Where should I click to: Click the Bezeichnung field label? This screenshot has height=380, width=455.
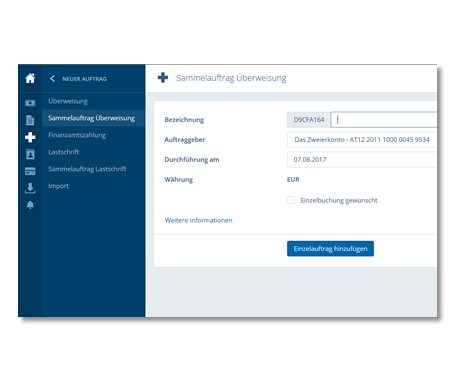[184, 120]
